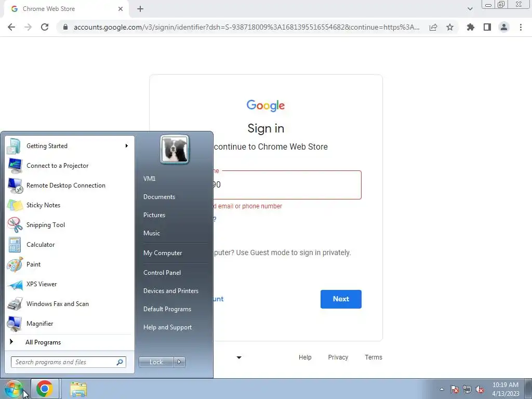Share this page icon in address bar

click(x=433, y=27)
